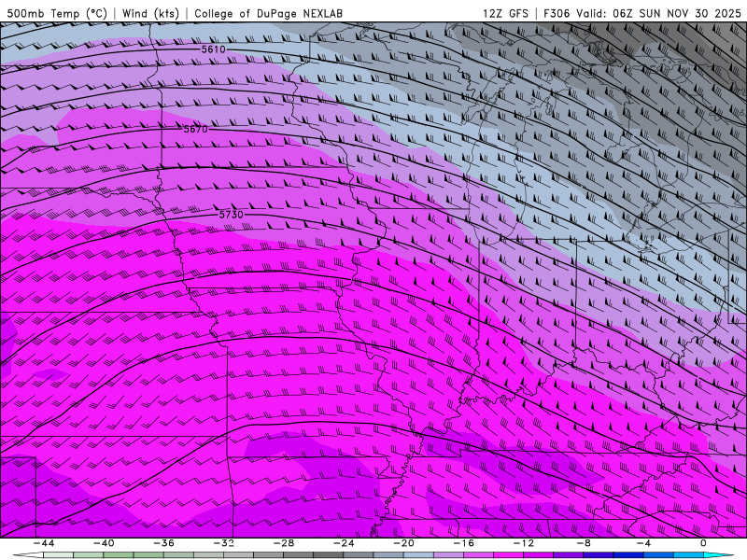Click the 0 colorbar scale label
747x560 pixels.
(703, 543)
